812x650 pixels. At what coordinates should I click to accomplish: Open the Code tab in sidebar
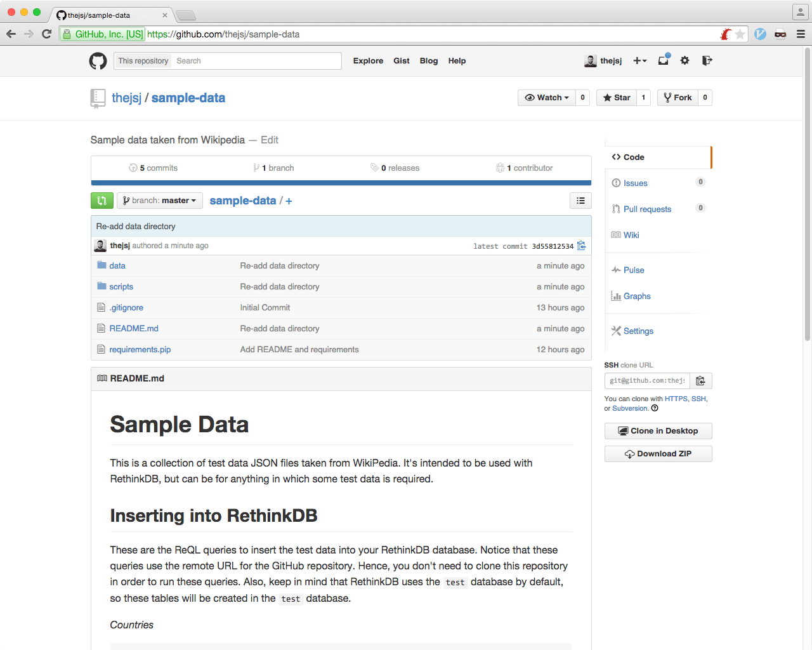pyautogui.click(x=658, y=157)
